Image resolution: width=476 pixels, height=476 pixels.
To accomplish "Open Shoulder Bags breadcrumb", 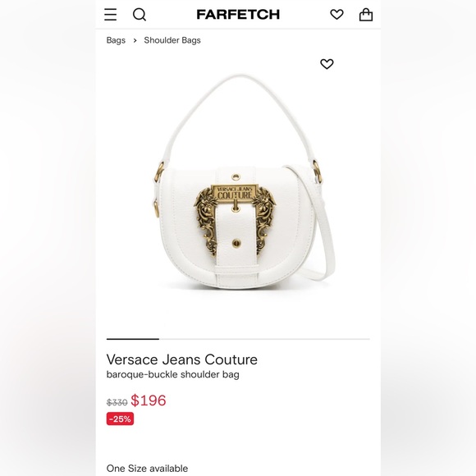I will tap(172, 40).
